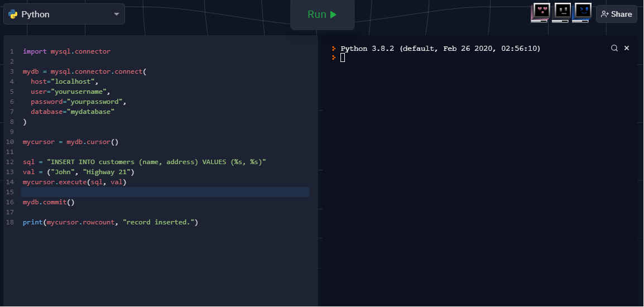Click the Python logo icon
Viewport: 644px width, 307px height.
(13, 15)
